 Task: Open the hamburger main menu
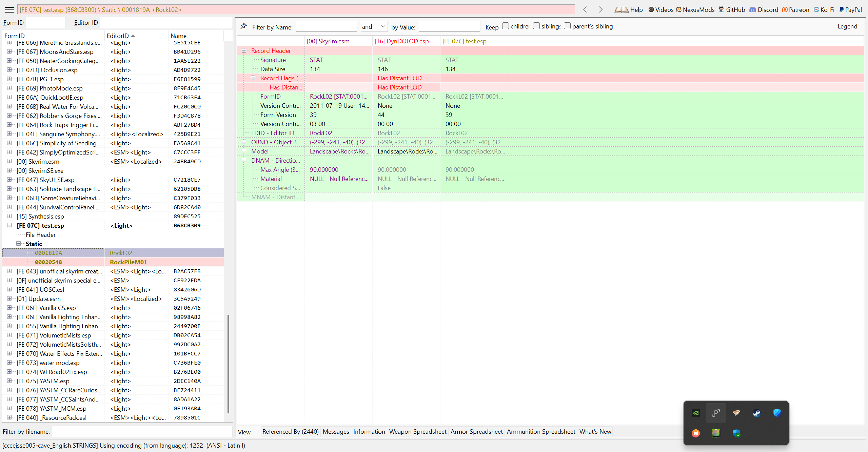[x=9, y=9]
